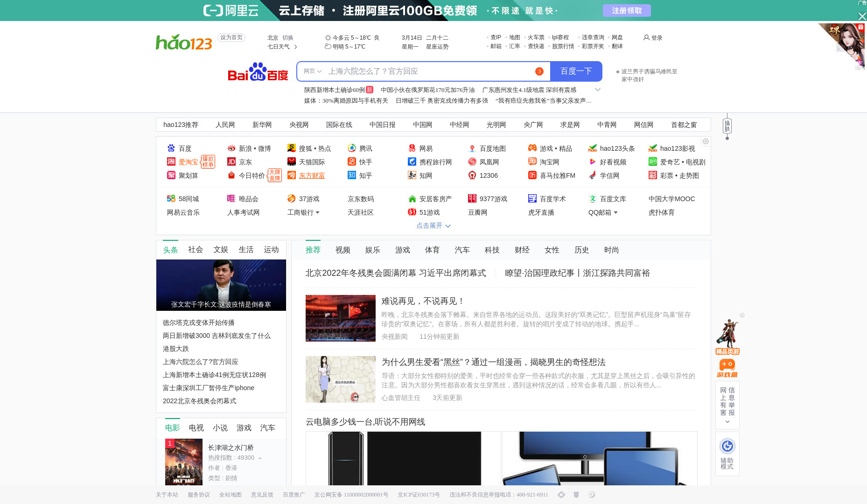Open headline 港股大跌
This screenshot has height=504, width=867.
tap(176, 349)
